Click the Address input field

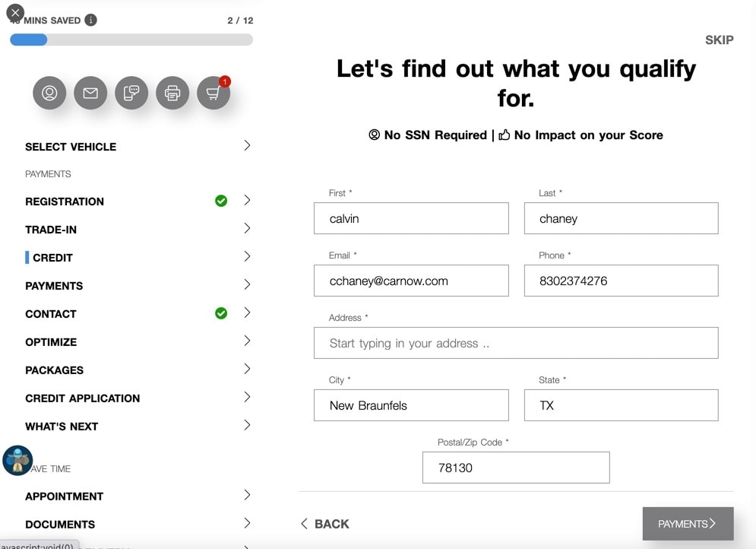[x=515, y=343]
